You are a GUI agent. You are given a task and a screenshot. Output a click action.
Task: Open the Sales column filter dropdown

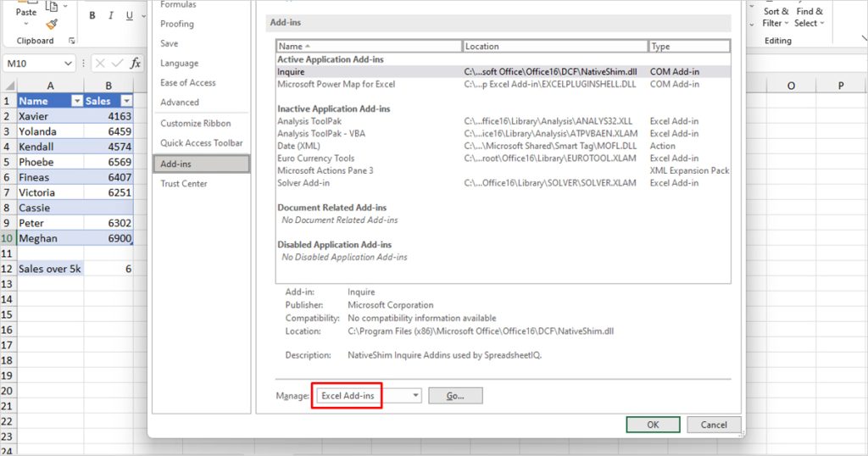127,101
